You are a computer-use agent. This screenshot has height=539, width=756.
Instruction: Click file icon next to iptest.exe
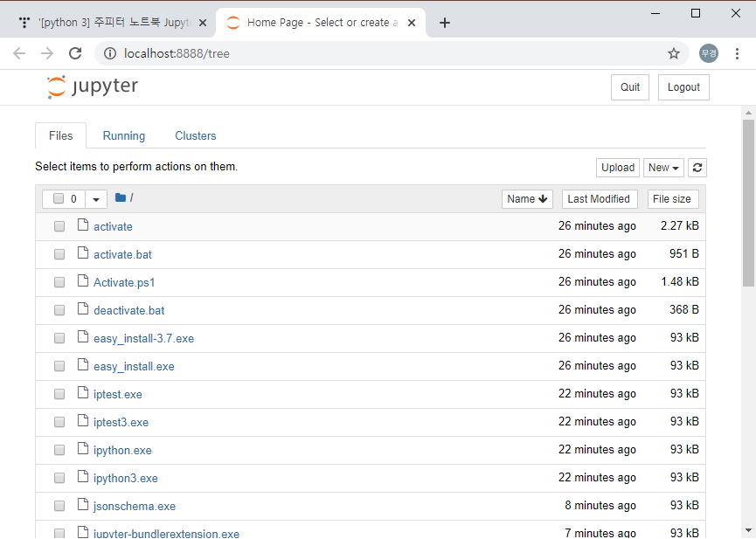tap(83, 392)
